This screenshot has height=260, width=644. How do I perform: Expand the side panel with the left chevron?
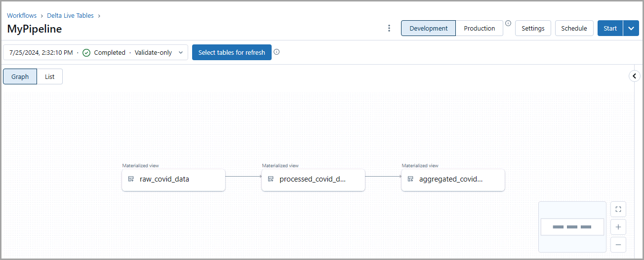coord(635,76)
